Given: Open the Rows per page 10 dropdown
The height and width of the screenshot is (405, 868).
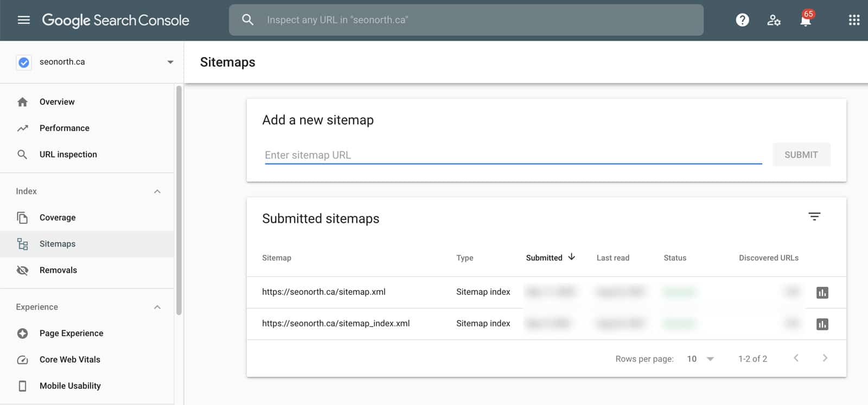Looking at the screenshot, I should click(700, 359).
